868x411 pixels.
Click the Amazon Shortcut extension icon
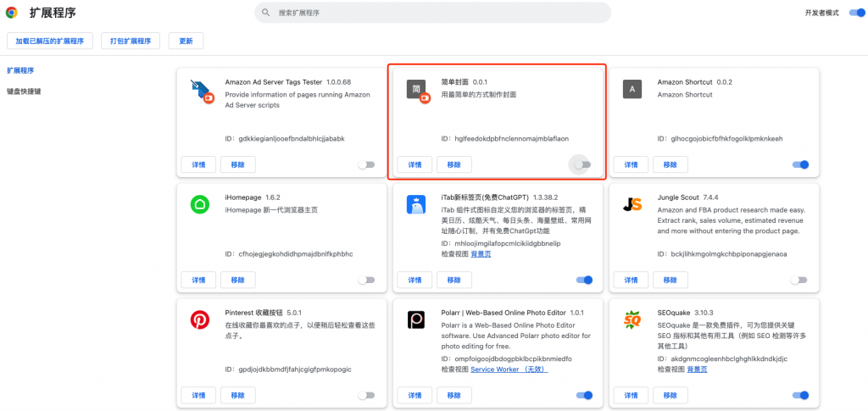tap(631, 89)
